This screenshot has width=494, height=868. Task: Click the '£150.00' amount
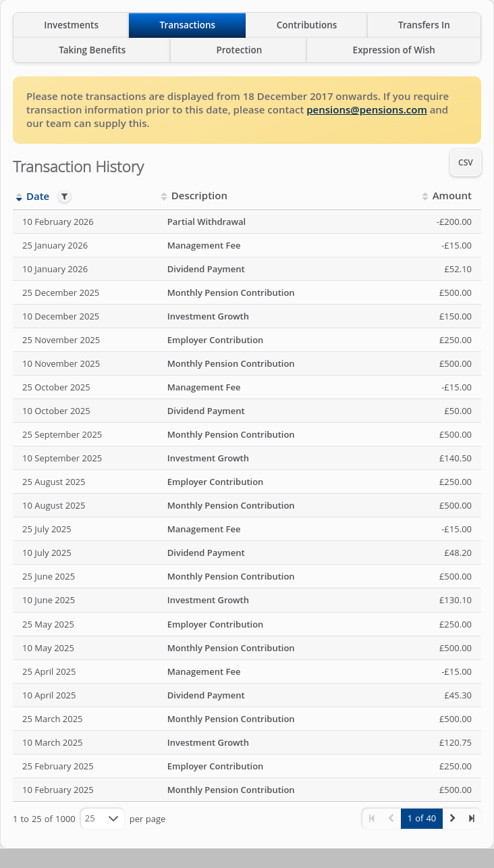click(456, 316)
